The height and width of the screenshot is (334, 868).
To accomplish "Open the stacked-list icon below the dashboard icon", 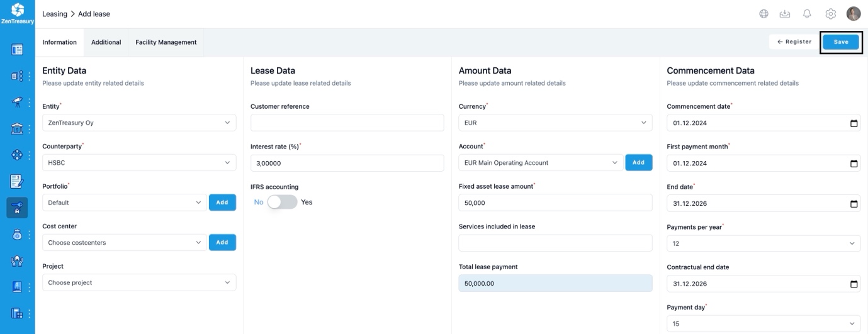I will tap(18, 76).
